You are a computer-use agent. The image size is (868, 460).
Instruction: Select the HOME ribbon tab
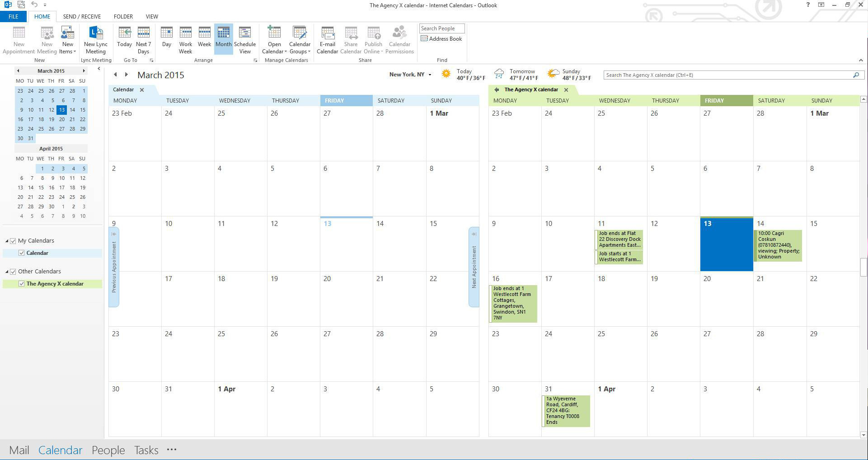point(42,17)
